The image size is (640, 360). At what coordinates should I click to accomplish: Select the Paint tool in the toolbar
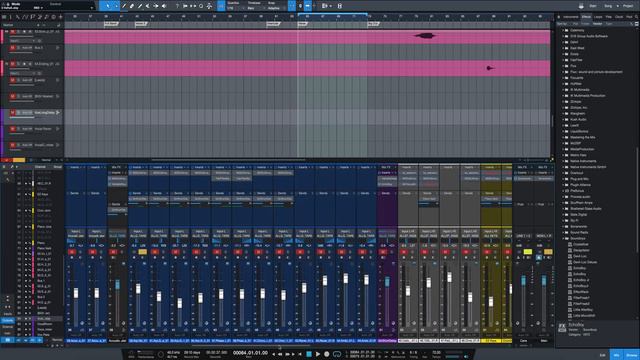[x=140, y=6]
